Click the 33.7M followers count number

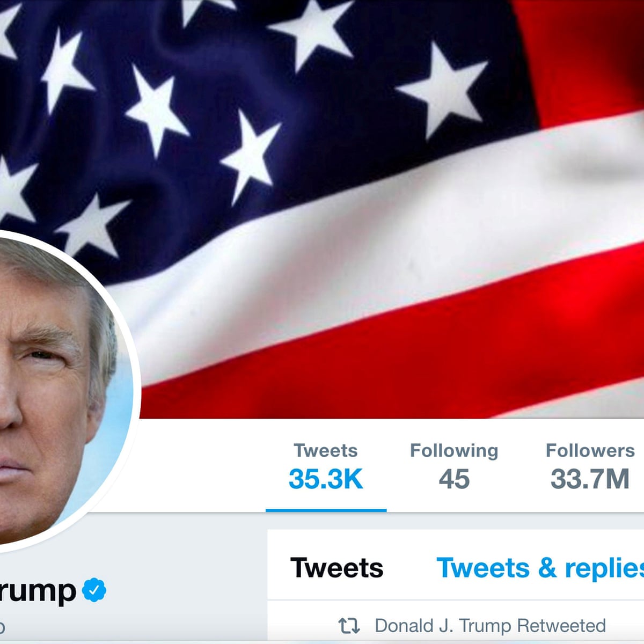590,479
